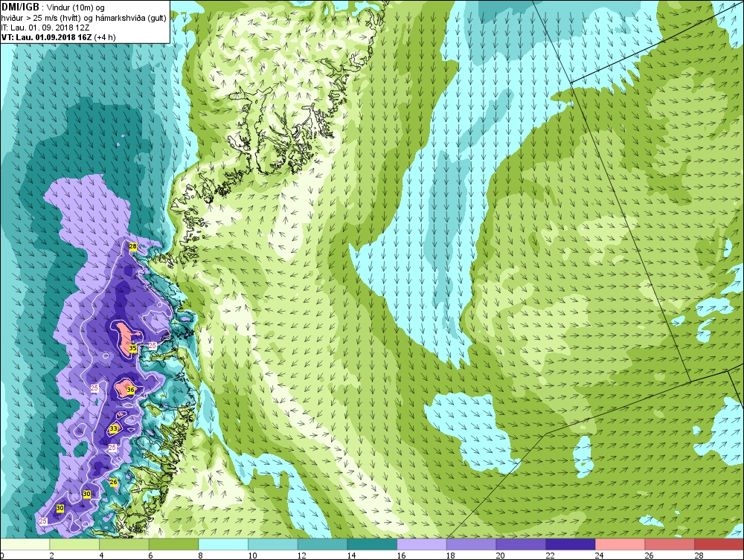Select the yellow gust label '28'
The height and width of the screenshot is (560, 744).
tap(133, 246)
